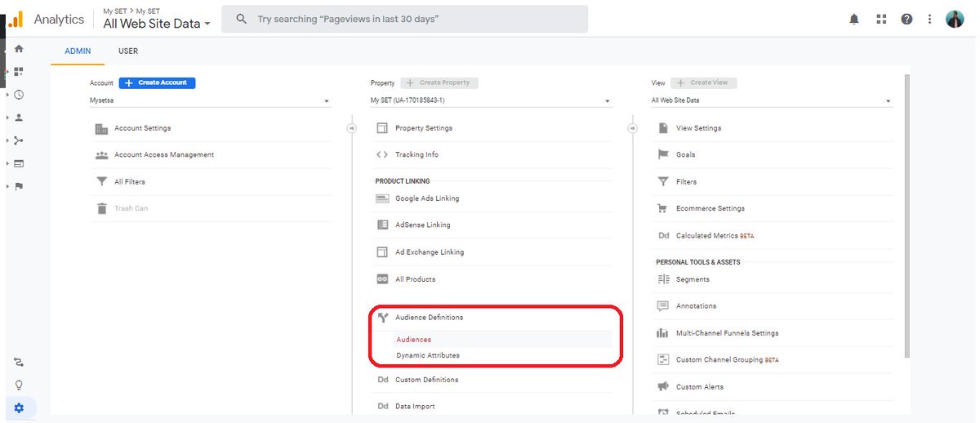Open the Google apps grid icon

(880, 19)
